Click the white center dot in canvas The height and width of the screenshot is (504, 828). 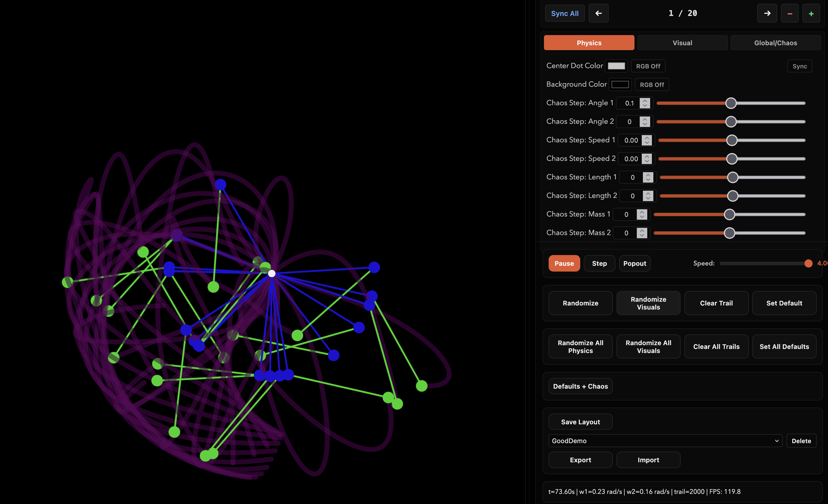[x=272, y=273]
